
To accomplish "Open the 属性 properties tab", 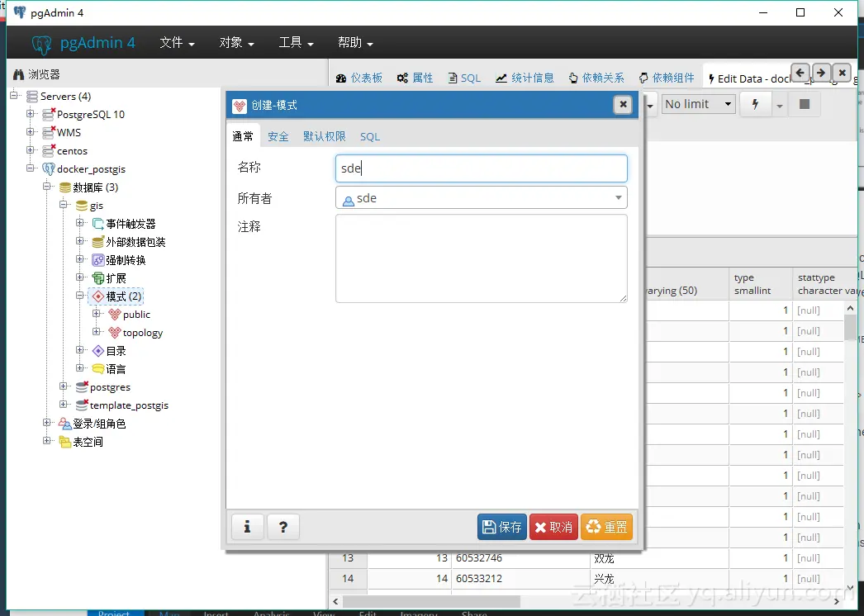I will coord(415,78).
